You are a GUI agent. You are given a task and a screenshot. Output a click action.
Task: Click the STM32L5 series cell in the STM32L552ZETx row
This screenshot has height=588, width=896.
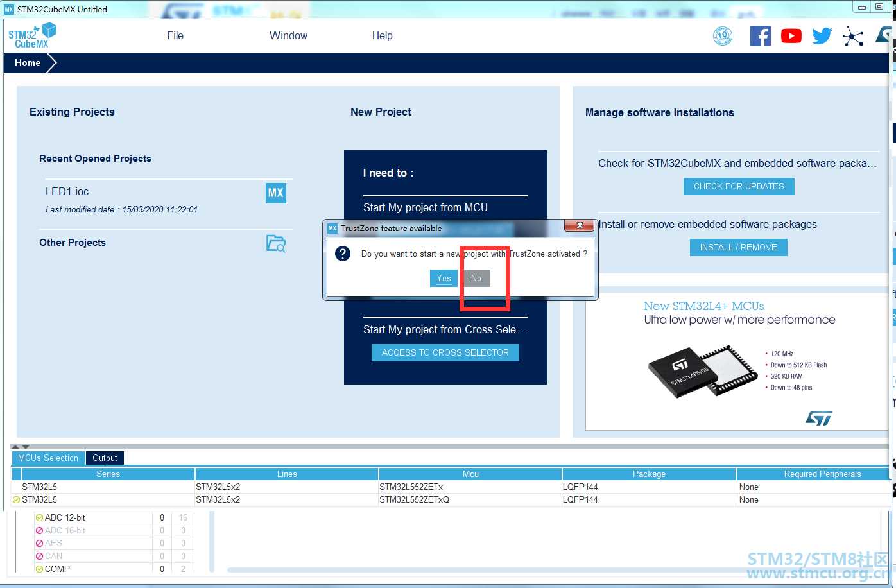coord(108,487)
